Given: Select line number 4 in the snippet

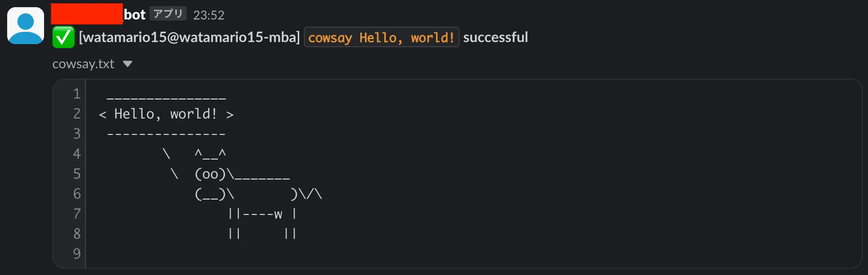Looking at the screenshot, I should pyautogui.click(x=77, y=154).
